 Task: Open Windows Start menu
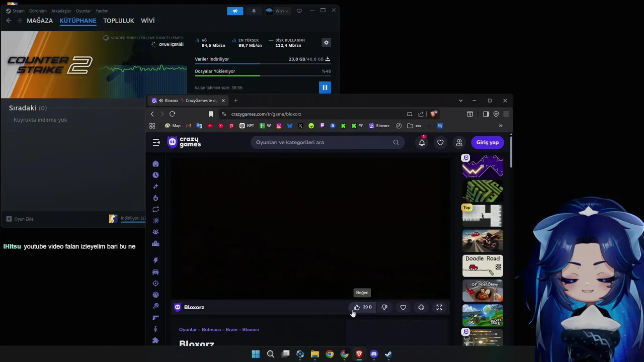[x=256, y=354]
